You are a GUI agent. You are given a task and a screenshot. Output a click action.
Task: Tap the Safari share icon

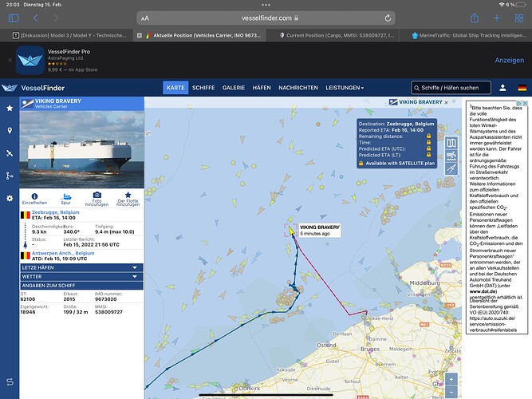click(x=475, y=18)
